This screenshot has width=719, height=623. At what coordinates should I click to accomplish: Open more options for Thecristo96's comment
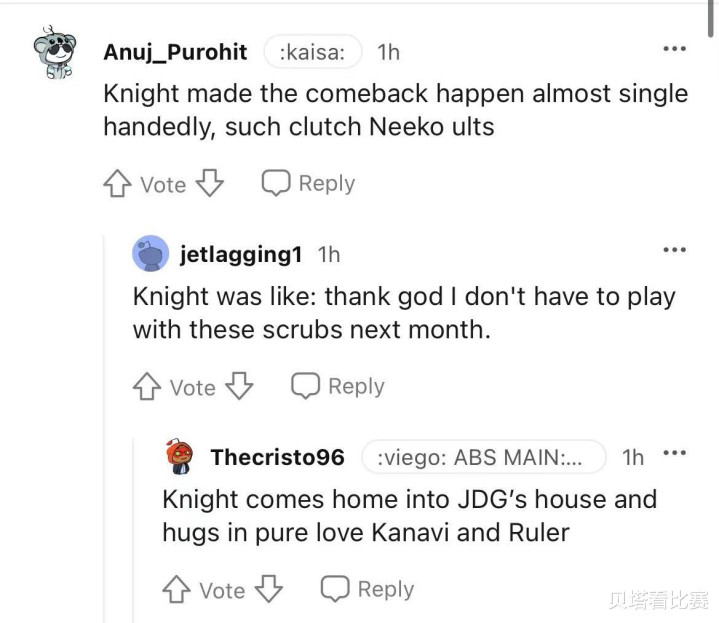[675, 454]
